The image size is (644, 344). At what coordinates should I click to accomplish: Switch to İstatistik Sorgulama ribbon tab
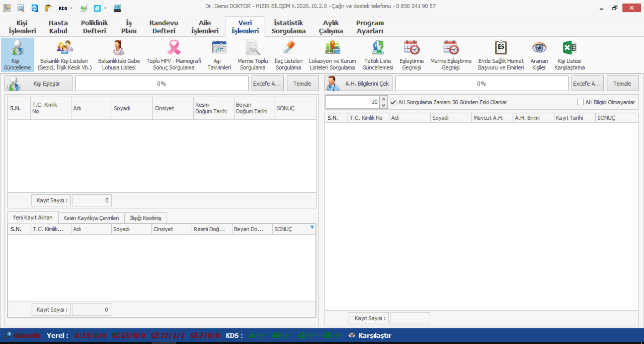[288, 27]
